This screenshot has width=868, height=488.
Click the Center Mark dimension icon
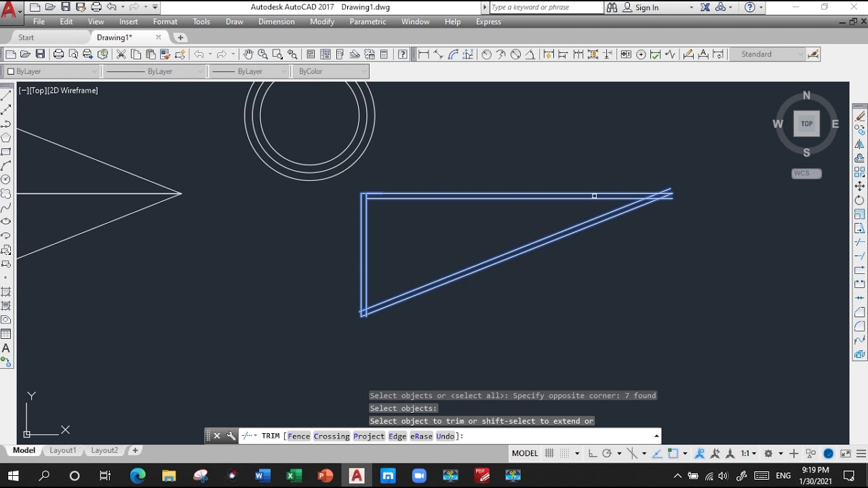pyautogui.click(x=640, y=54)
